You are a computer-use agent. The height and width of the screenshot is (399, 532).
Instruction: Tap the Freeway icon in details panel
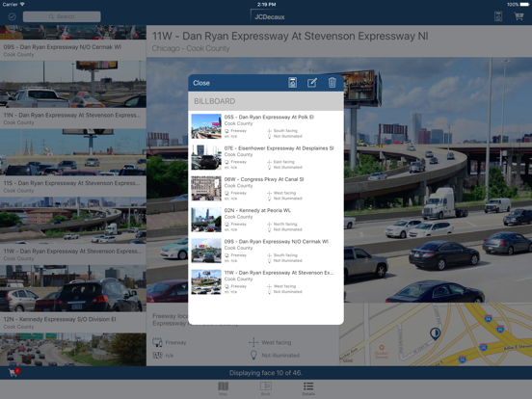pyautogui.click(x=157, y=342)
